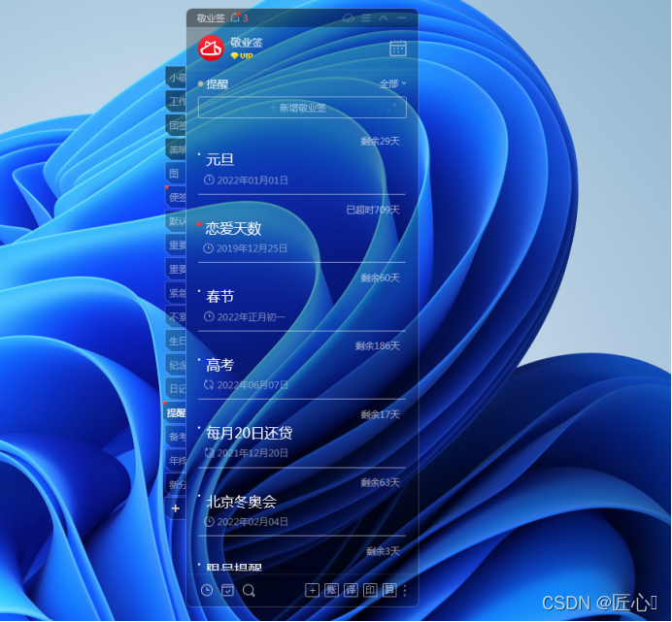Open the 算 calculator tool

389,590
